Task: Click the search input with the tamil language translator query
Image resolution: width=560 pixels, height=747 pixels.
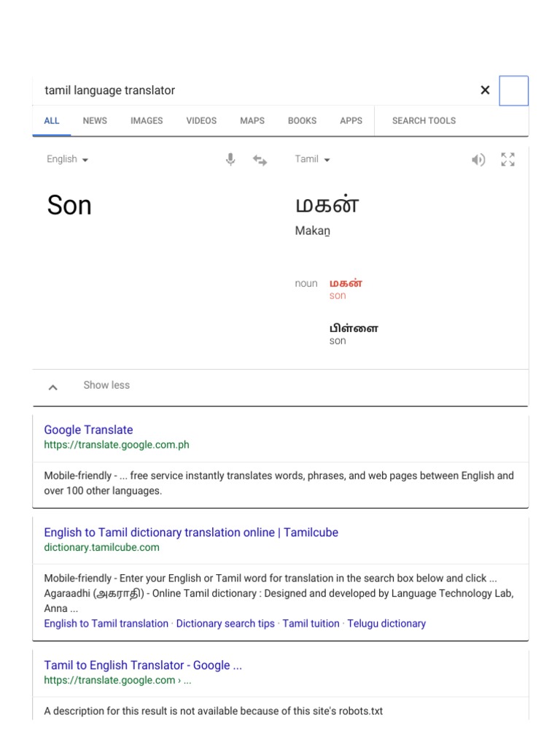Action: click(248, 90)
